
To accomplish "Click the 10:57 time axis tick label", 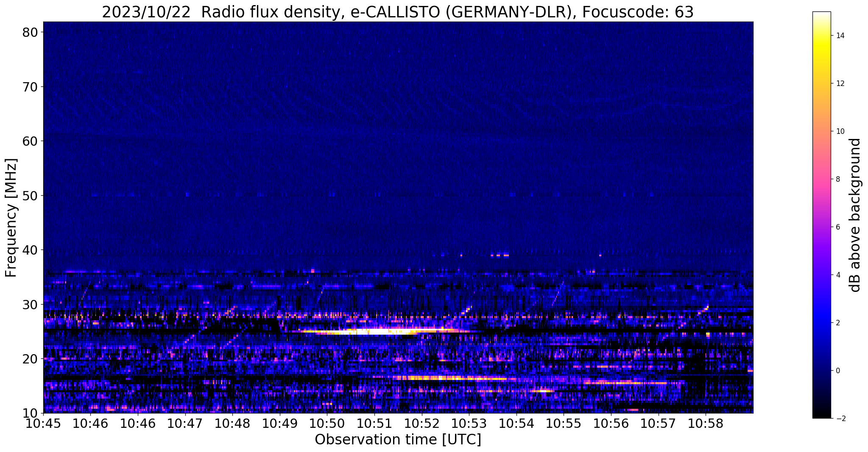I will (659, 424).
